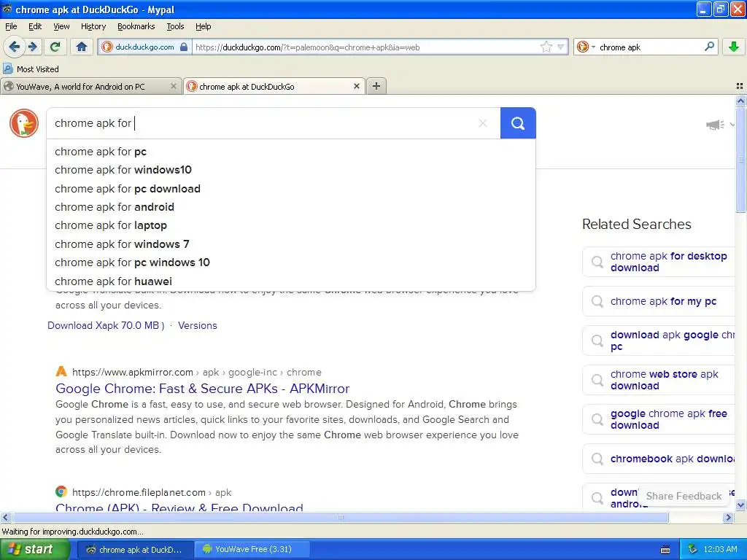Select suggestion chrome apk for windows 7
747x560 pixels.
point(290,244)
